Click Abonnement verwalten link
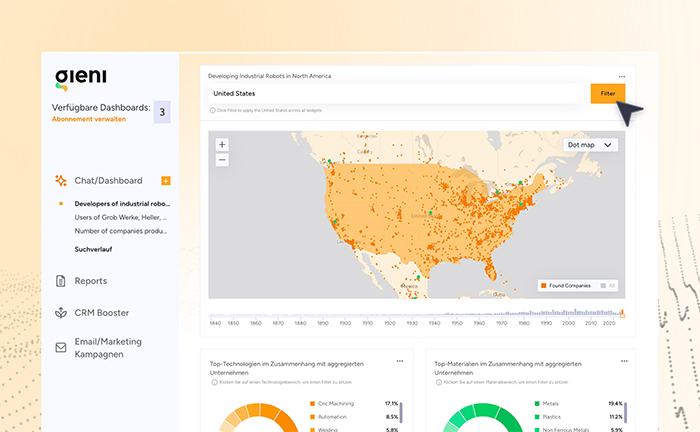This screenshot has width=700, height=432. [89, 119]
